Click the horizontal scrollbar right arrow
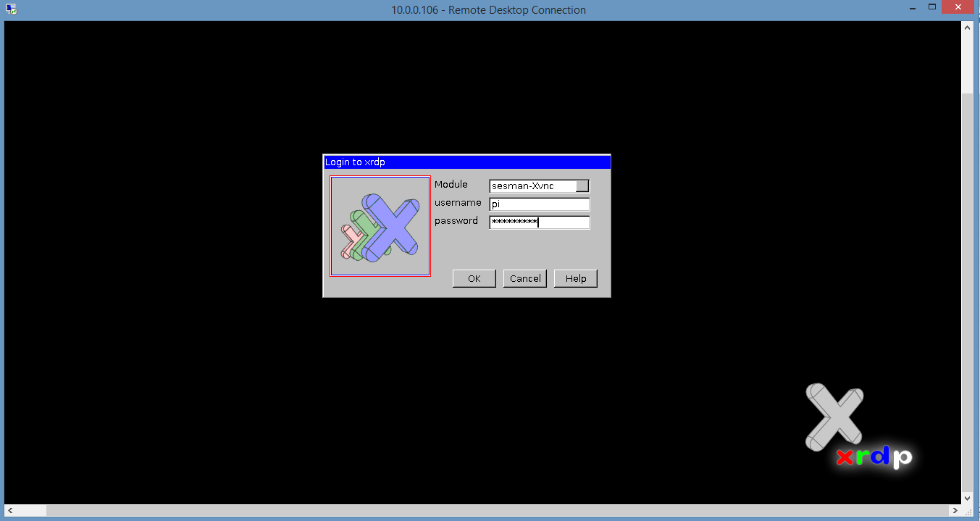 pos(955,511)
